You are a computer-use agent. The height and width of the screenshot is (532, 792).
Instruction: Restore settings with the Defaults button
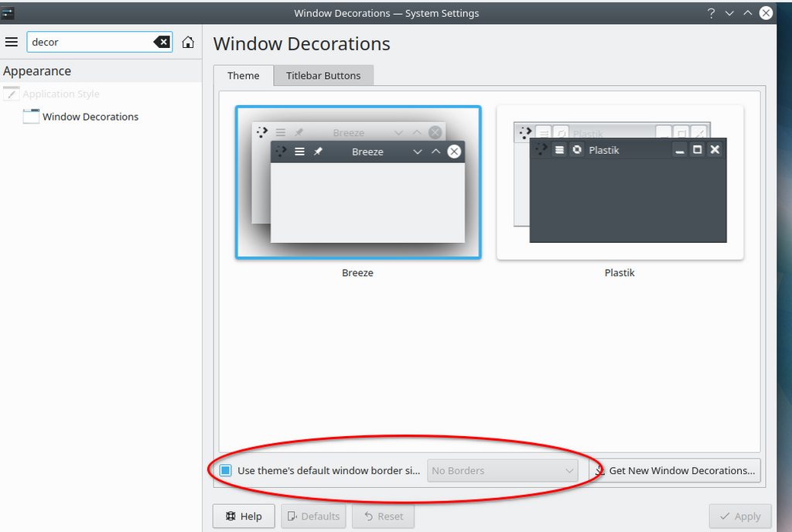tap(313, 516)
